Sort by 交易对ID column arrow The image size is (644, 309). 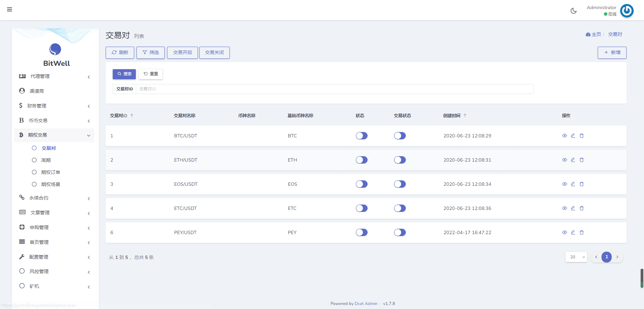pos(132,116)
